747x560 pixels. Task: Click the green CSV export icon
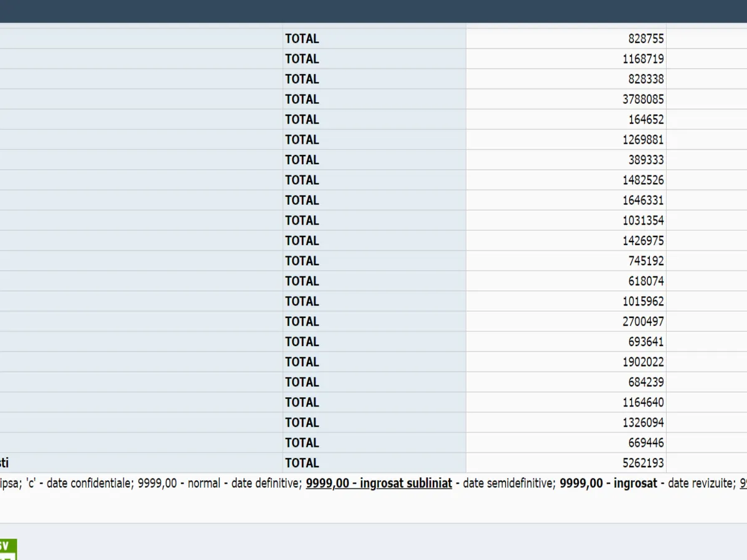[x=7, y=549]
